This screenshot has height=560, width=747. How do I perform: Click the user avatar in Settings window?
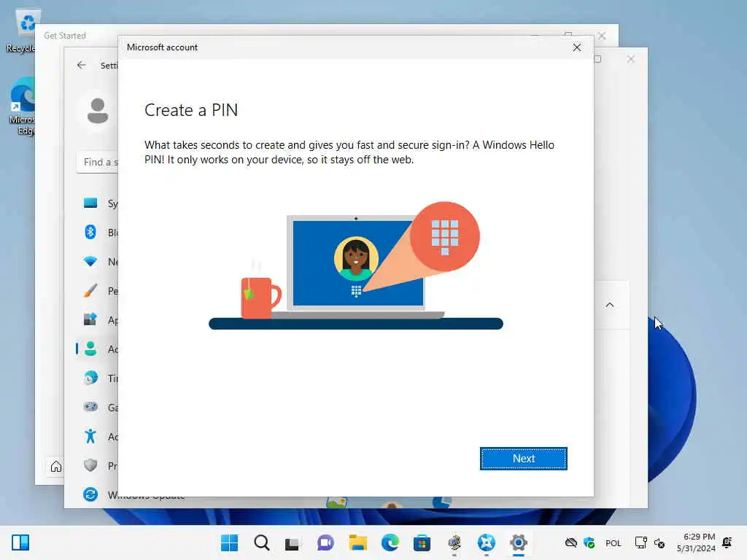(x=98, y=111)
